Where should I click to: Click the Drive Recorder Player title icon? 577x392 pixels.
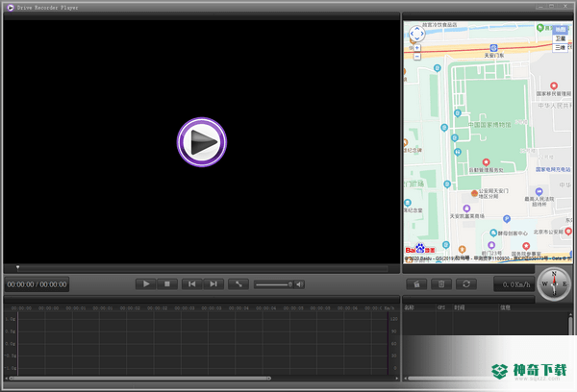point(11,7)
